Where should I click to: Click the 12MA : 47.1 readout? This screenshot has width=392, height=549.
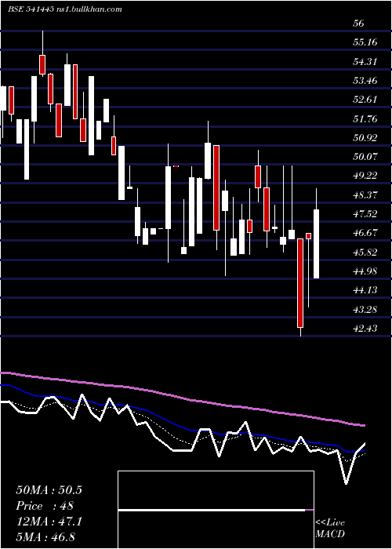[x=49, y=522]
